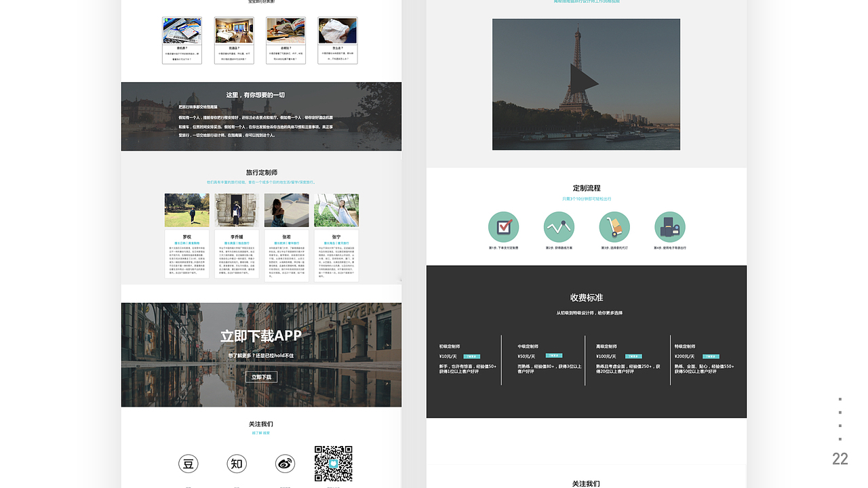This screenshot has height=488, width=868.
Task: Click the guidebook reading card image
Action: [285, 31]
